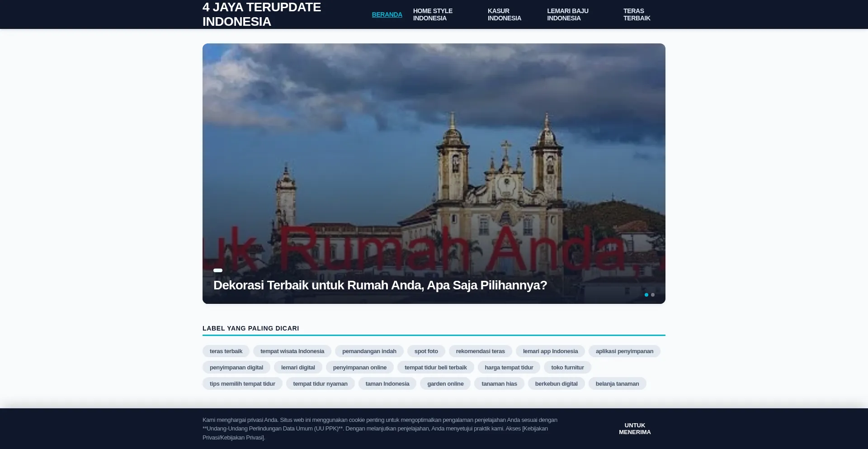Open the Kasur Indonesia menu
Image resolution: width=868 pixels, height=449 pixels.
[505, 14]
